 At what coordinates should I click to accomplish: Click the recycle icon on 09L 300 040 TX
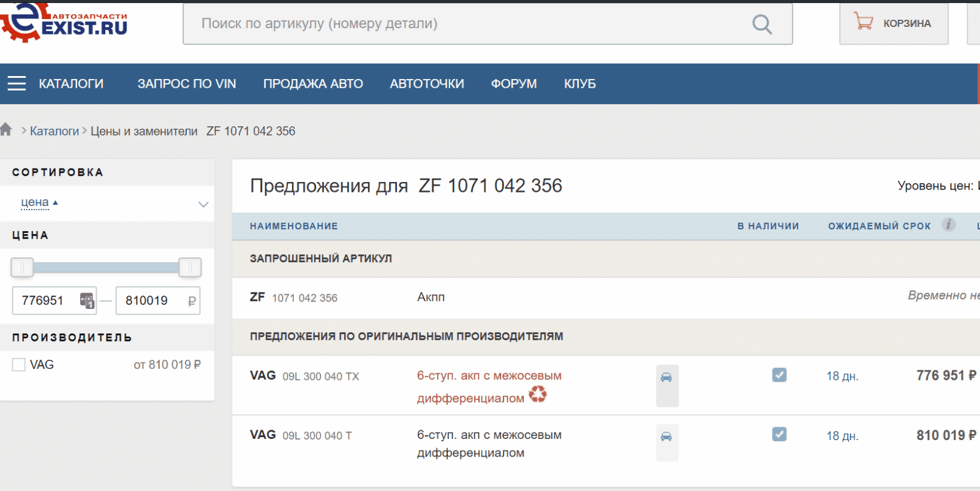[x=538, y=394]
